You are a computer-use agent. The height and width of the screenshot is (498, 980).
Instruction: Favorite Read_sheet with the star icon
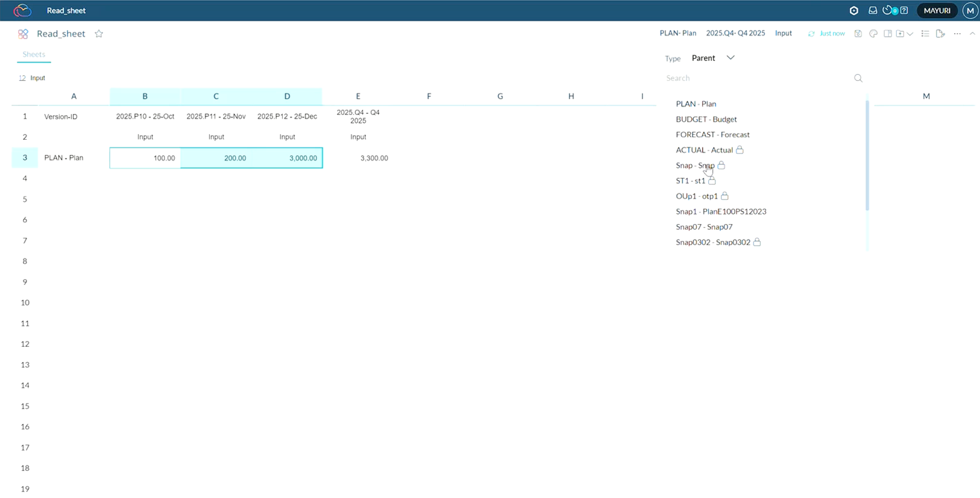99,34
